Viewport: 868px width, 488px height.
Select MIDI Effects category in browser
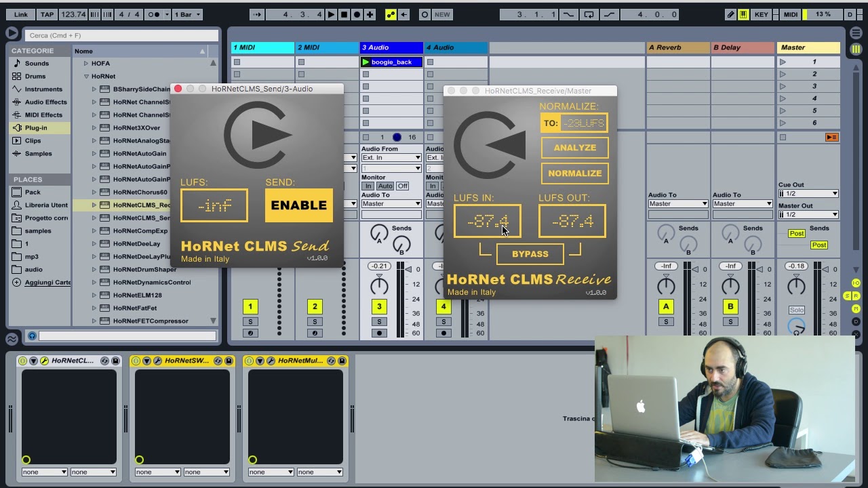click(x=43, y=115)
